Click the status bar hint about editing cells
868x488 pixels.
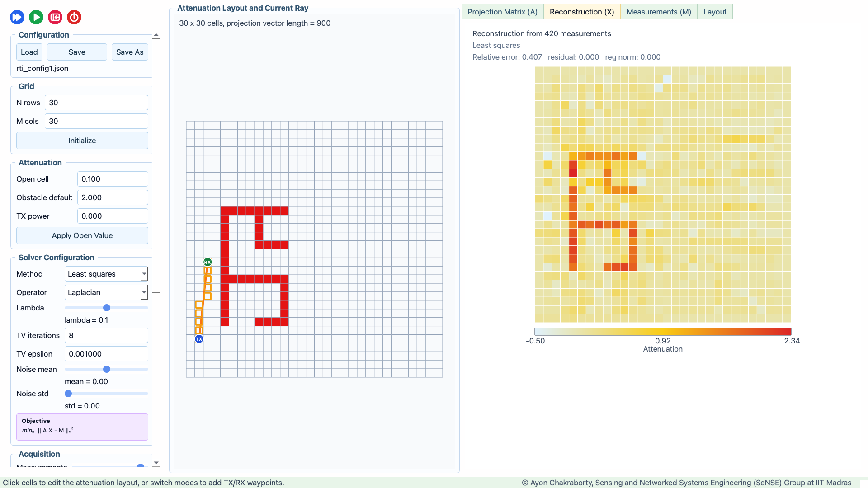point(143,483)
